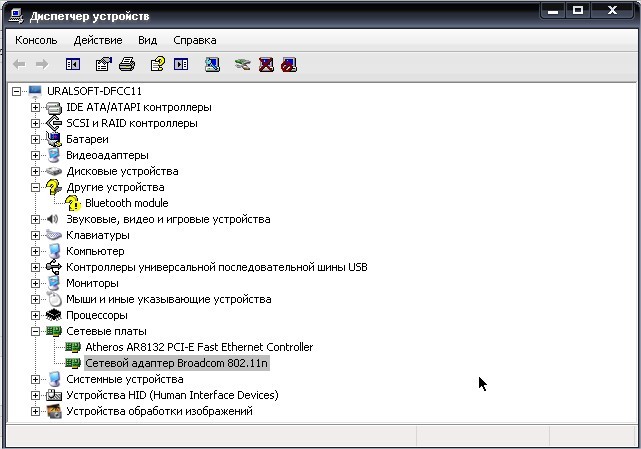Select Сетевой адаптер Broadcom 802.11n
The height and width of the screenshot is (449, 641).
point(176,363)
